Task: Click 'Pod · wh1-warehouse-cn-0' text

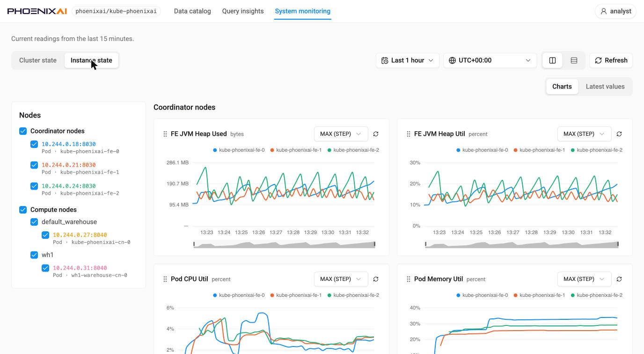Action: pyautogui.click(x=90, y=275)
